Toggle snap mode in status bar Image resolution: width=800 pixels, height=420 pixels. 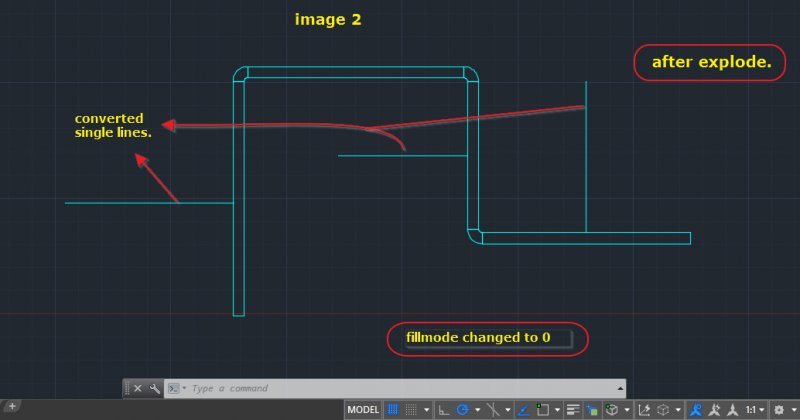pos(411,410)
